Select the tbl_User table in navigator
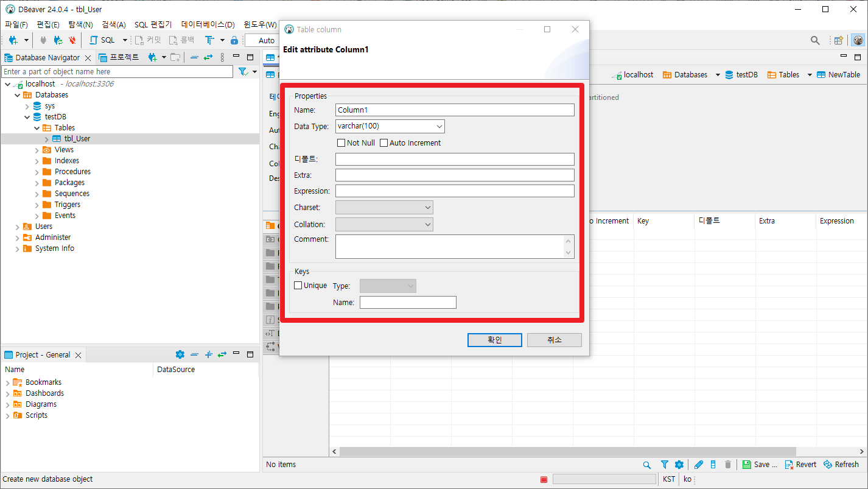The width and height of the screenshot is (868, 489). [77, 139]
